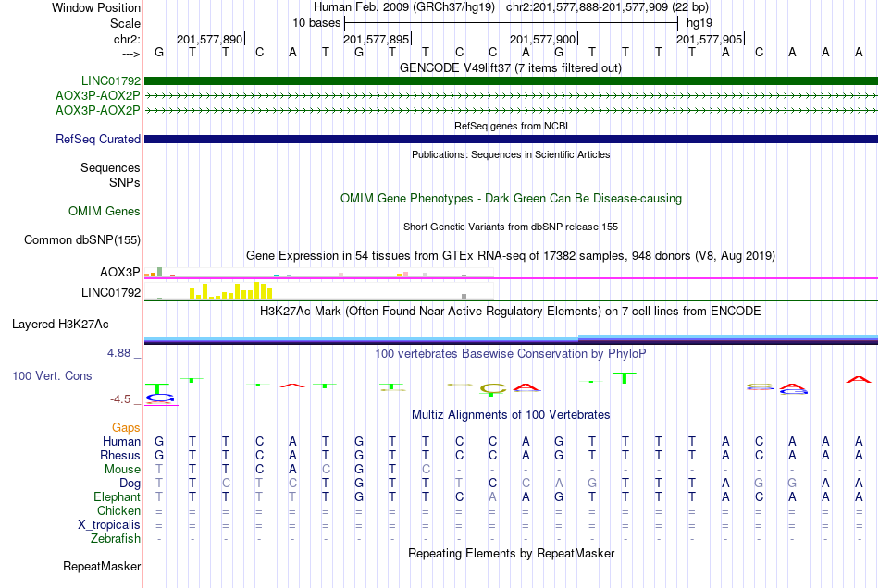Click the dark blue RefSeq Curated bar
This screenshot has height=588, width=879.
point(511,139)
